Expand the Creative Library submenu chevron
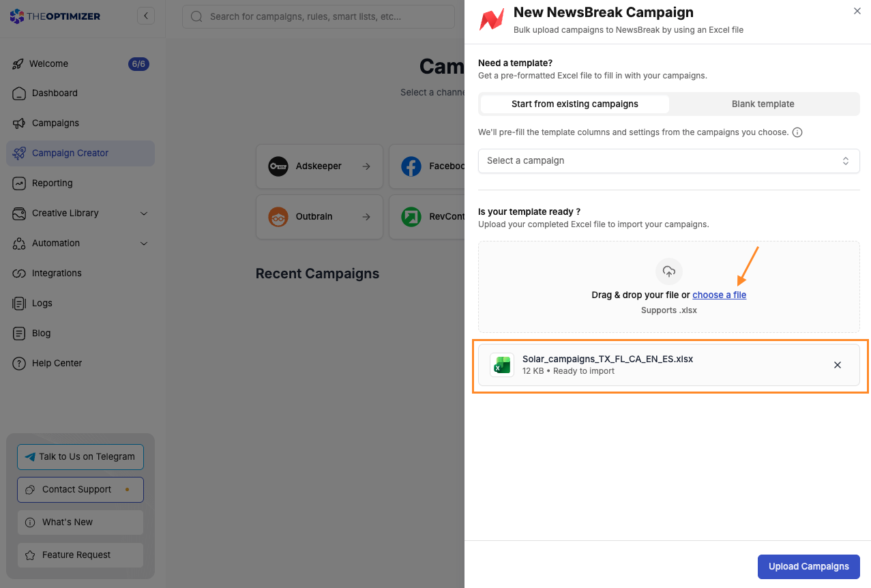 coord(144,214)
